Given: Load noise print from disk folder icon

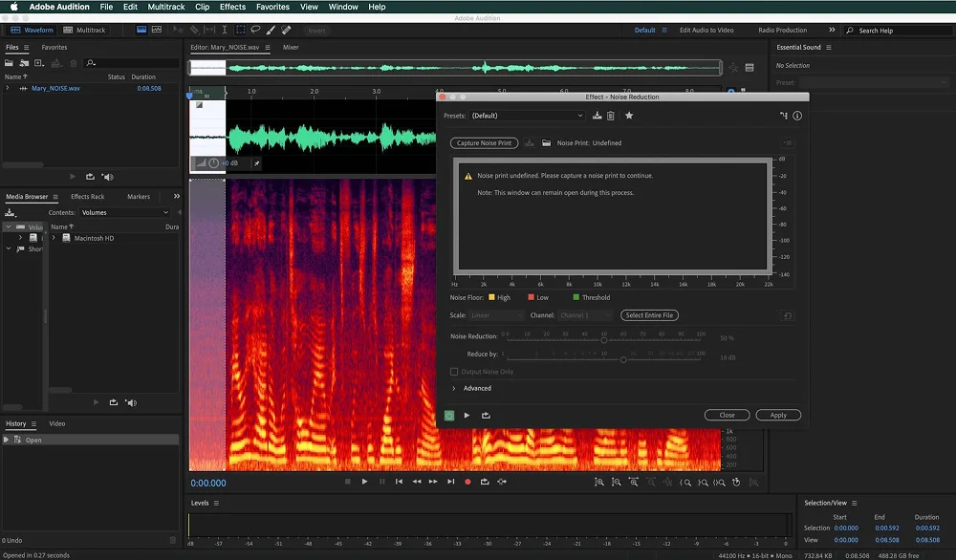Looking at the screenshot, I should click(x=547, y=143).
